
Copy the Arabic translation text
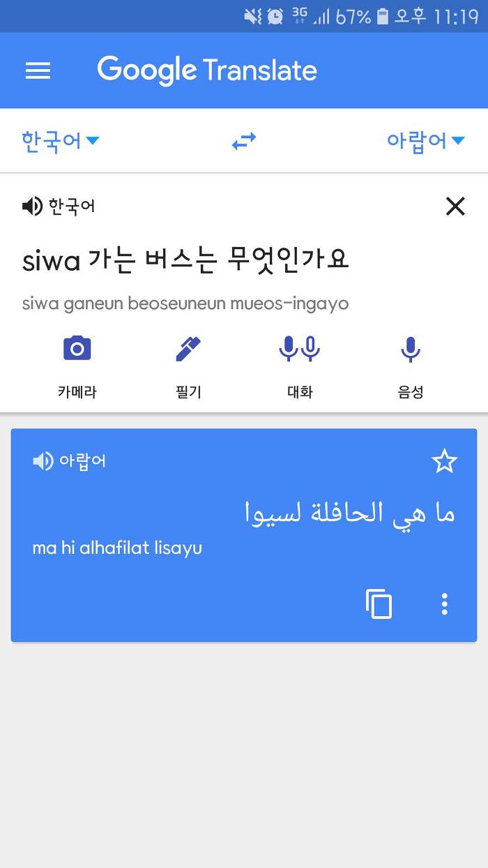pyautogui.click(x=379, y=604)
